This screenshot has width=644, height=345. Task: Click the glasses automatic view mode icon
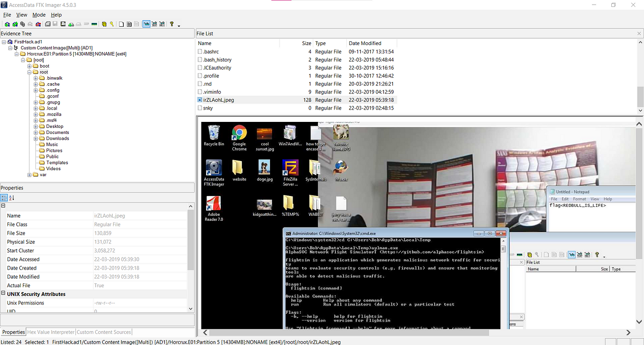pyautogui.click(x=146, y=24)
